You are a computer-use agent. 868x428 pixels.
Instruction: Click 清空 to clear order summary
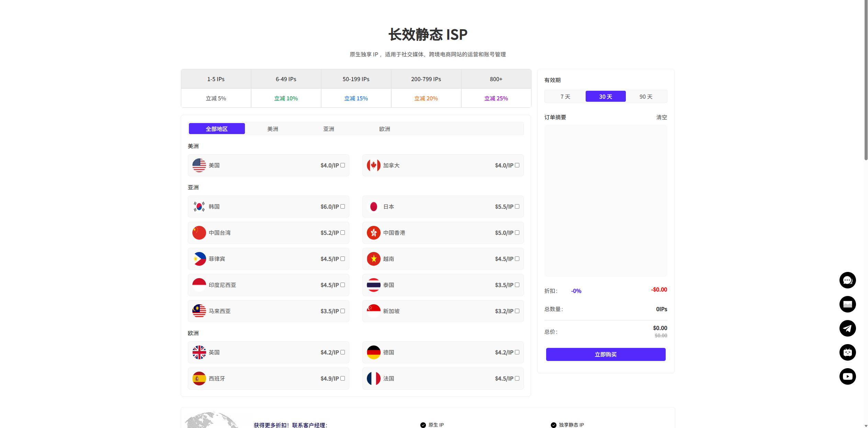point(661,117)
